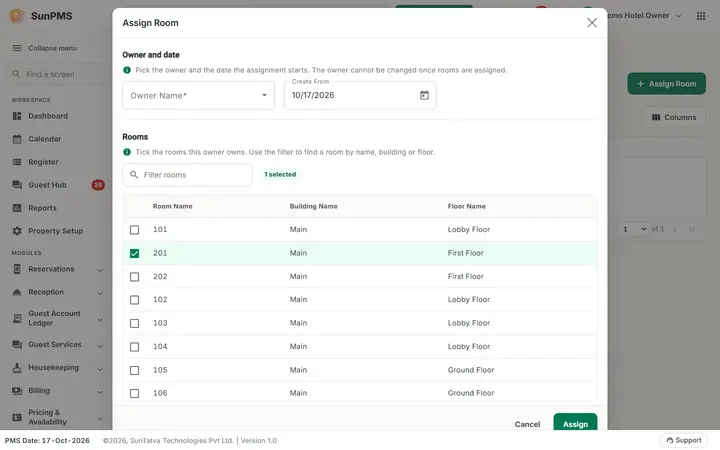Click the Guest Account Ledger icon
Viewport: 720px width, 450px height.
tap(17, 318)
